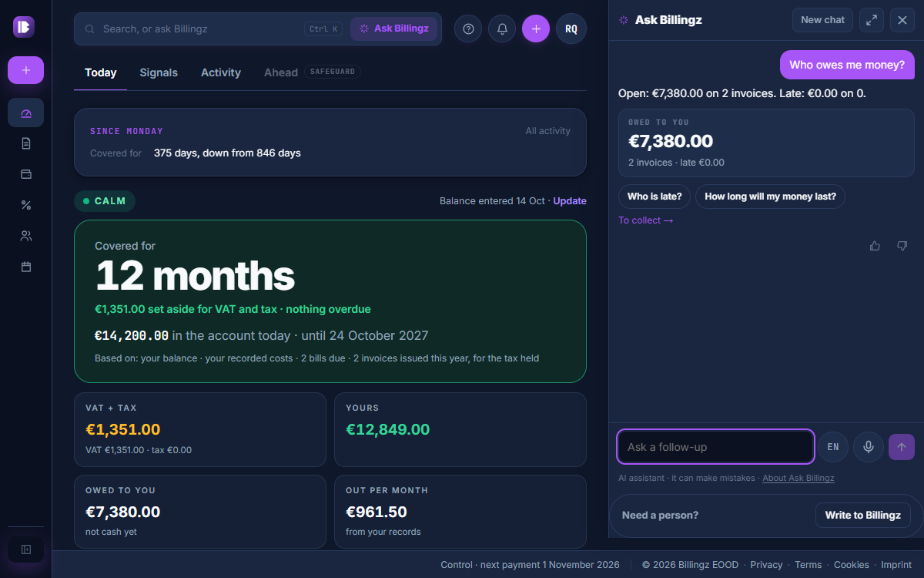Open the invoices document sidebar icon

point(25,143)
